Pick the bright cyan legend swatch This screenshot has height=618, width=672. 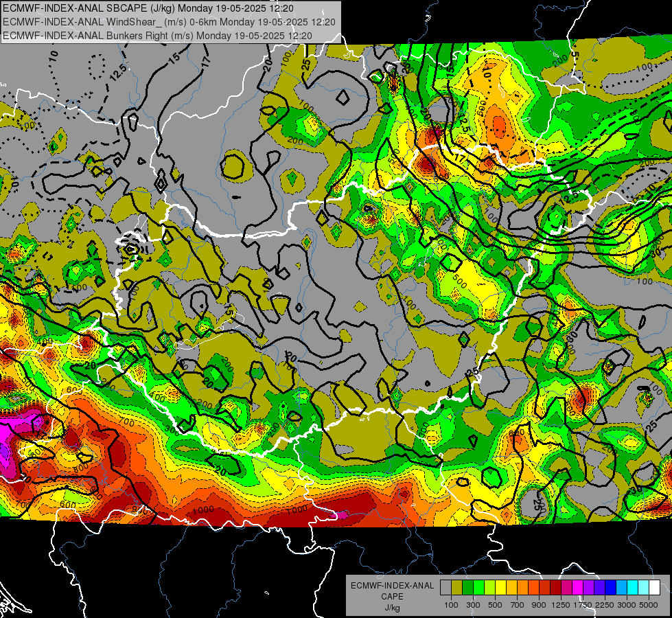pyautogui.click(x=632, y=588)
